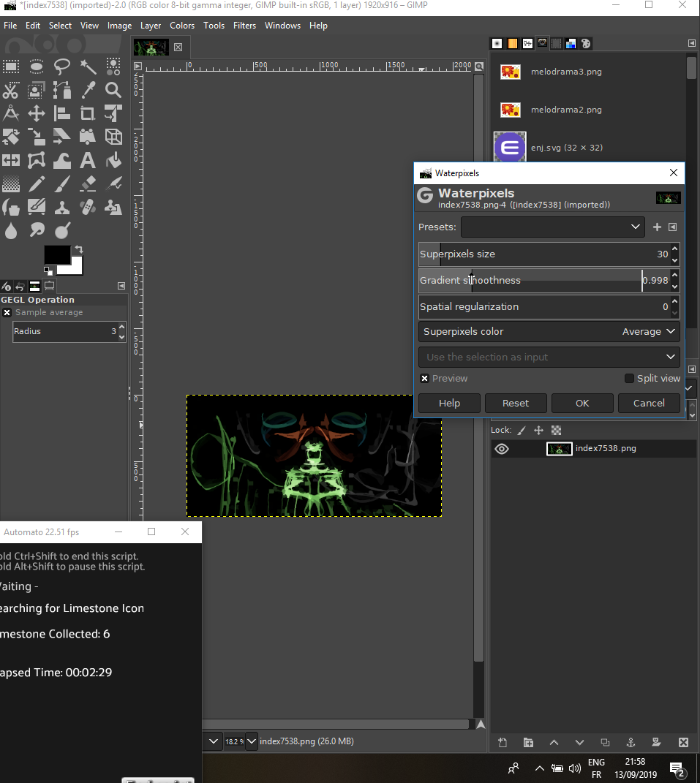Toggle the Sample average checkbox
Viewport: 700px width, 783px height.
click(7, 313)
